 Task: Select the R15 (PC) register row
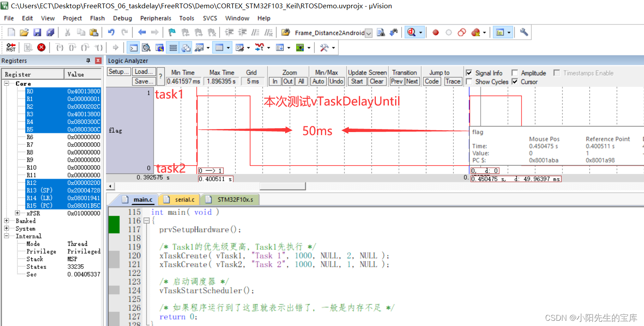point(63,206)
